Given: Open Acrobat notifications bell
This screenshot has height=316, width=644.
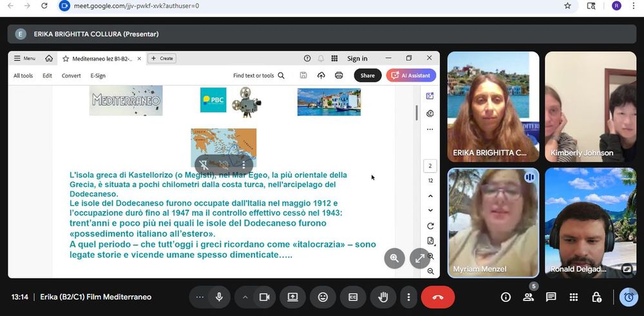Looking at the screenshot, I should 321,59.
